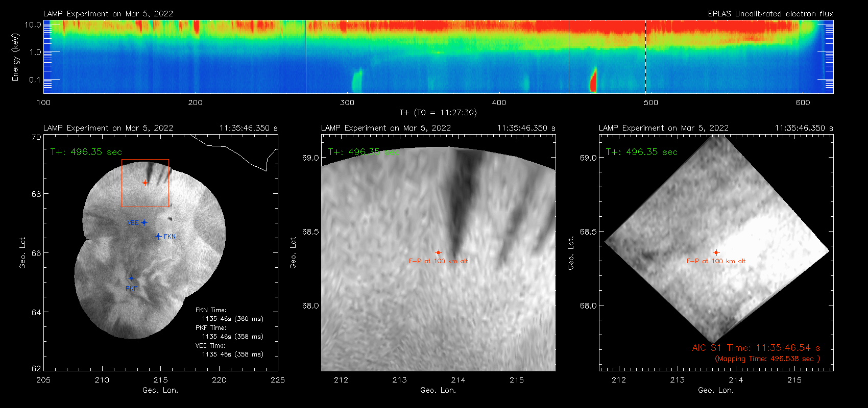This screenshot has height=408, width=868.
Task: Click the '11:35:46.350 s' timestamp above right panel
Action: tap(804, 128)
